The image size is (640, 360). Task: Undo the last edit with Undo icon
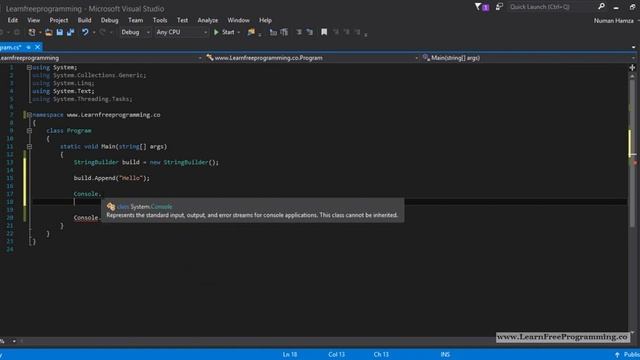85,32
